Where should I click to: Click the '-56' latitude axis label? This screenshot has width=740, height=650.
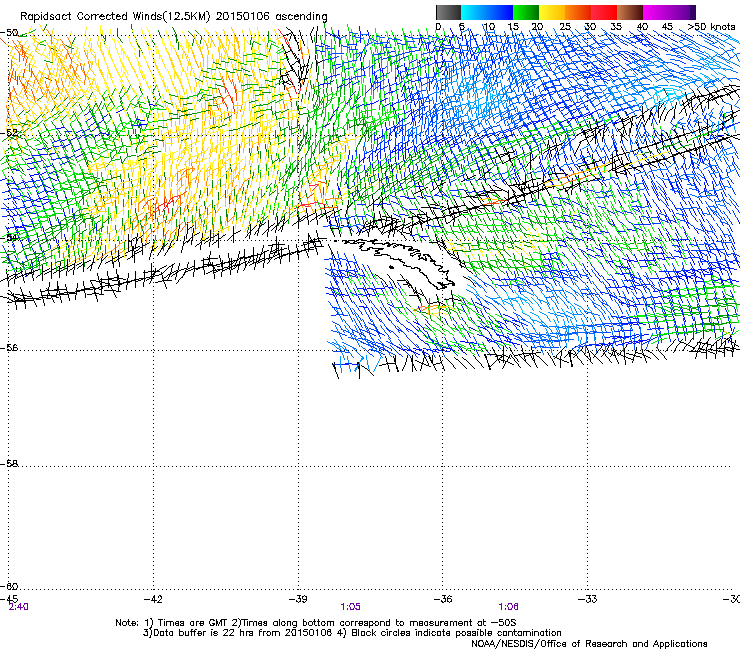[x=9, y=348]
